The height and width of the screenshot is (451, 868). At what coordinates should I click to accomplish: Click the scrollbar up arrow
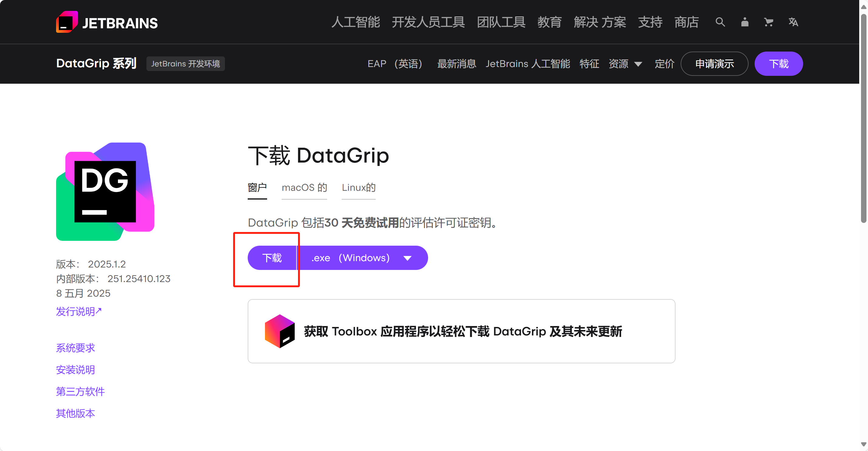click(x=863, y=7)
